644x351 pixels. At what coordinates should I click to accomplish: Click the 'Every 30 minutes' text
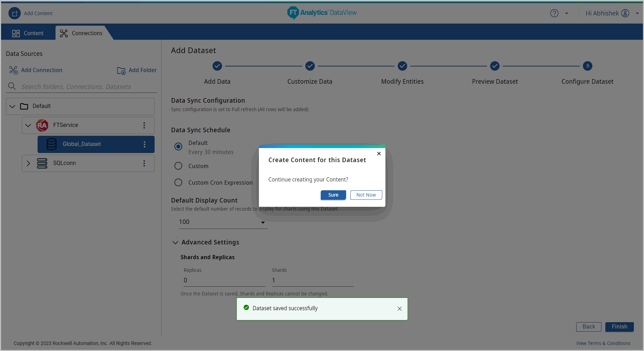pos(211,152)
